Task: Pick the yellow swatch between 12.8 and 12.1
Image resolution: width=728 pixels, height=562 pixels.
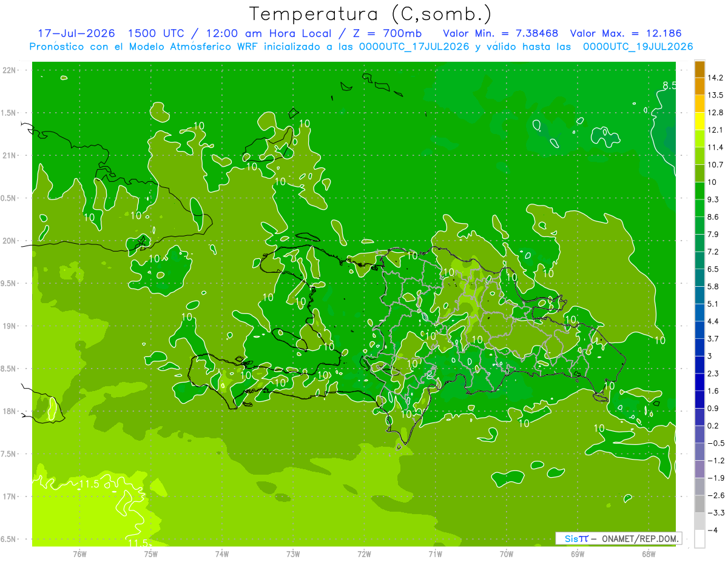Action: click(699, 121)
